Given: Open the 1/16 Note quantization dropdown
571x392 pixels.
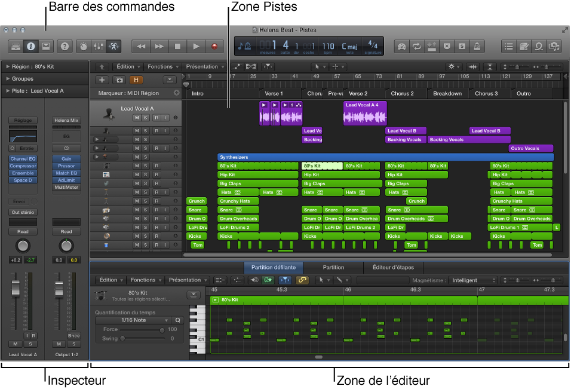Looking at the screenshot, I should pos(133,321).
